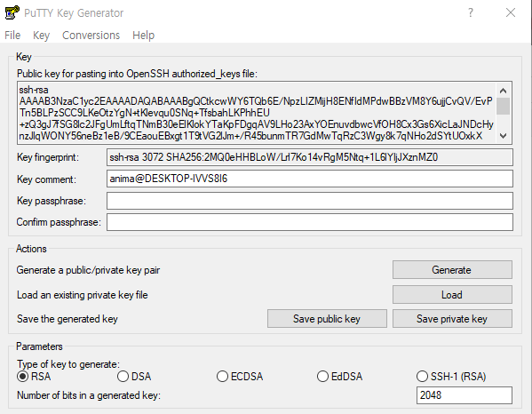Click 'Load an existing private key file' text
The image size is (532, 414).
[83, 295]
